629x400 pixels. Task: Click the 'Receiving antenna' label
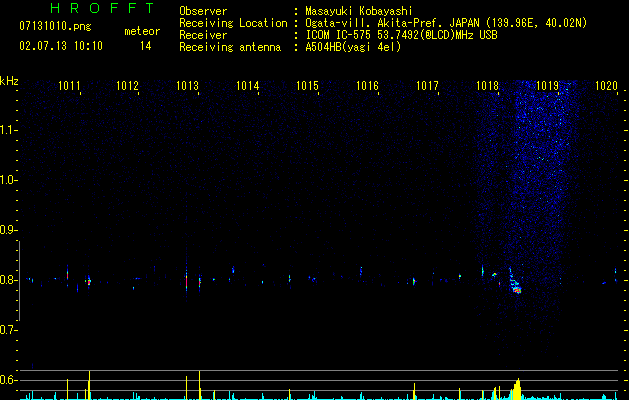(230, 47)
